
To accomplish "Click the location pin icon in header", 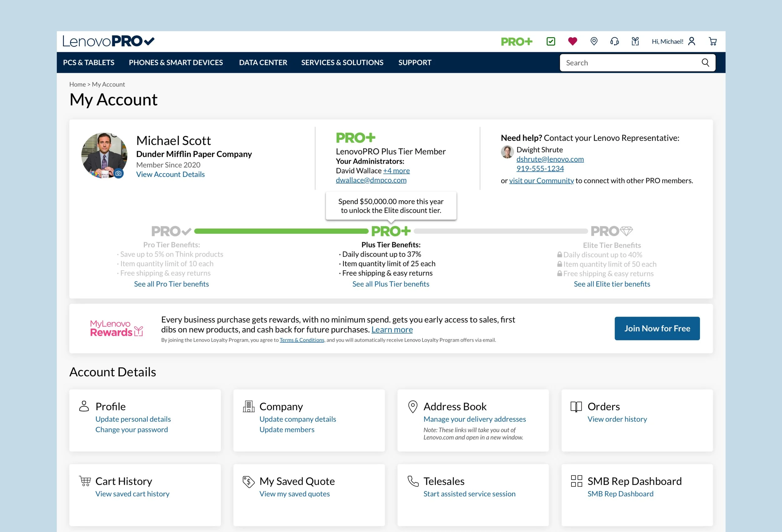I will 594,41.
